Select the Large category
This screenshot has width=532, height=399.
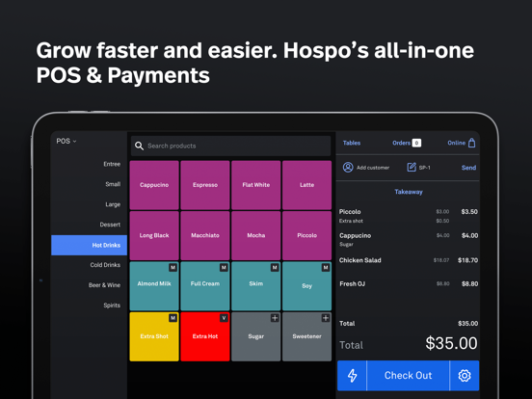point(113,204)
